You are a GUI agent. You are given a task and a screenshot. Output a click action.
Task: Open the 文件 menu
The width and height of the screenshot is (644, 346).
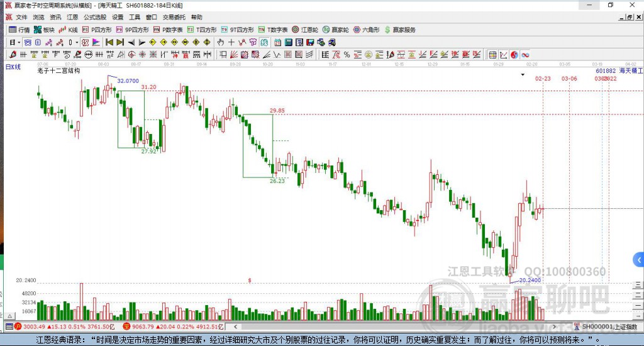21,17
